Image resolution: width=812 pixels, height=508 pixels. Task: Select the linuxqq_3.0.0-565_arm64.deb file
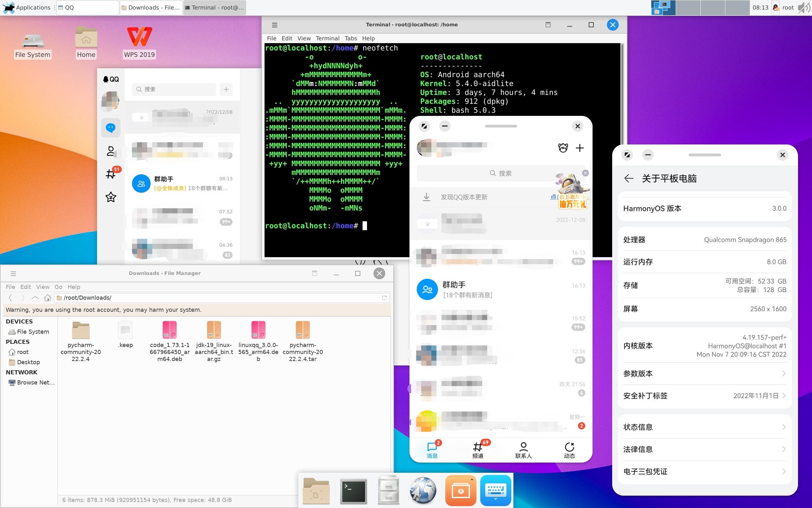[x=259, y=341]
